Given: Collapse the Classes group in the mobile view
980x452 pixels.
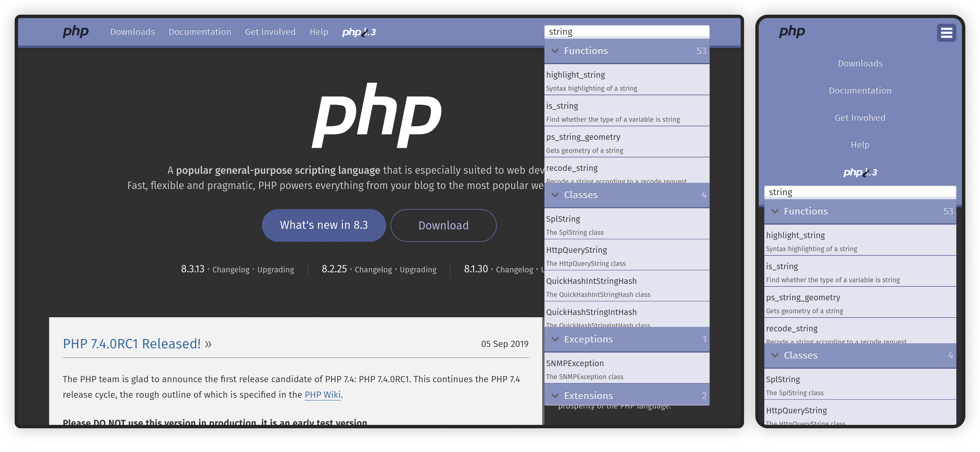Looking at the screenshot, I should 860,355.
